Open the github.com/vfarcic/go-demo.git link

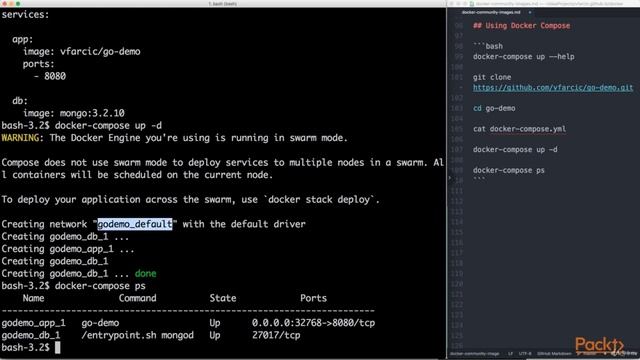[553, 87]
